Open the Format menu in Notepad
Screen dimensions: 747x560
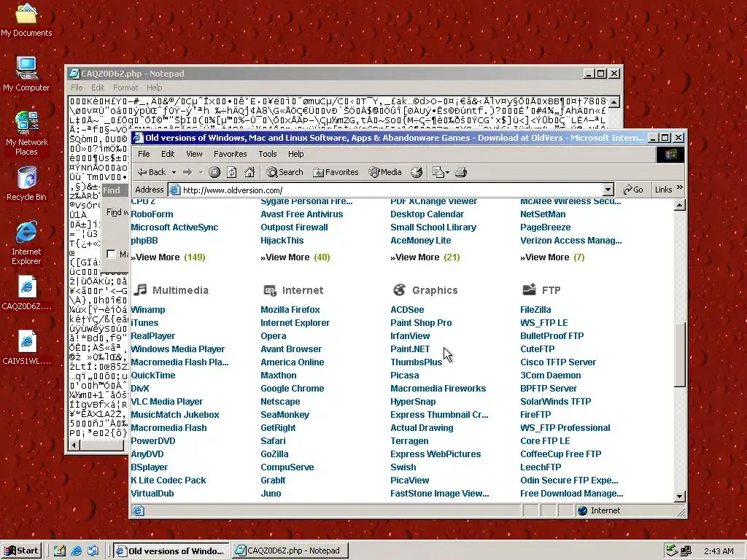125,87
